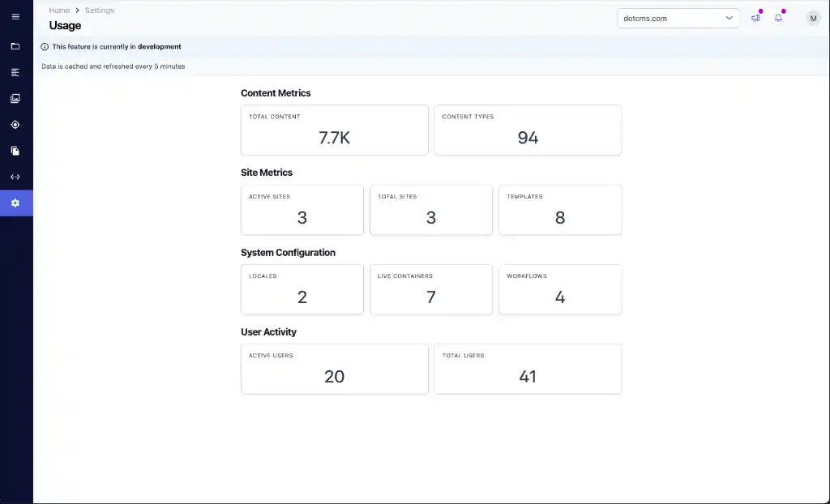Open the Content Types pages icon
The image size is (830, 504).
(16, 151)
